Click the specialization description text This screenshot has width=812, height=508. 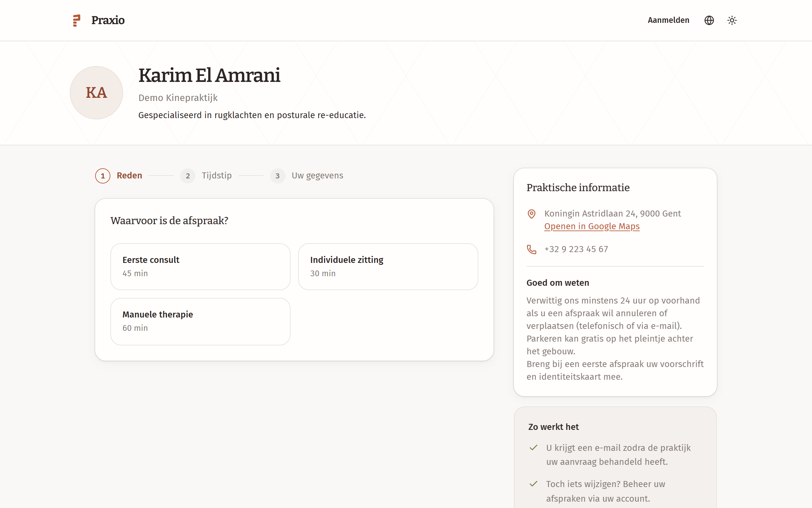[x=252, y=115]
